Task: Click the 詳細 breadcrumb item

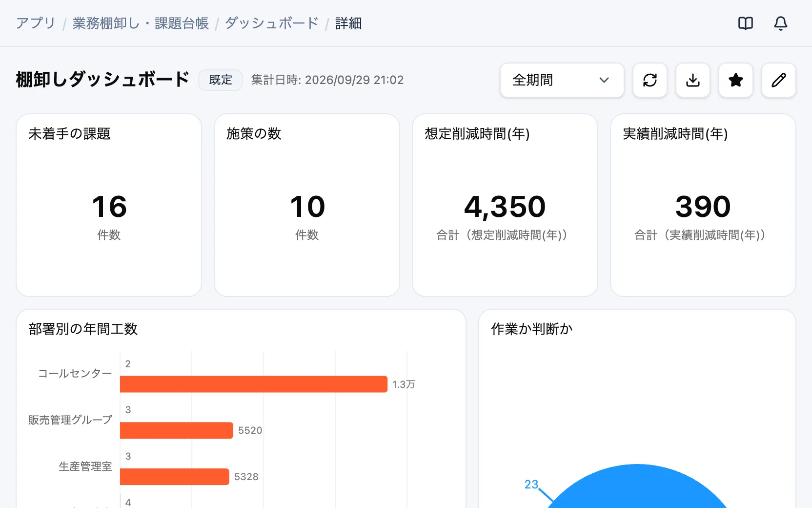Action: pyautogui.click(x=348, y=23)
